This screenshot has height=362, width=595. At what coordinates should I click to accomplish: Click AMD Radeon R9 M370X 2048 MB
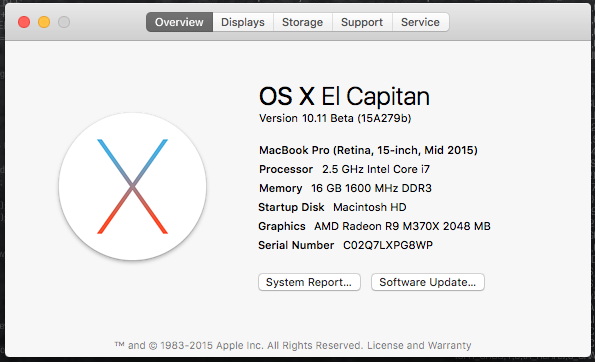click(x=402, y=226)
